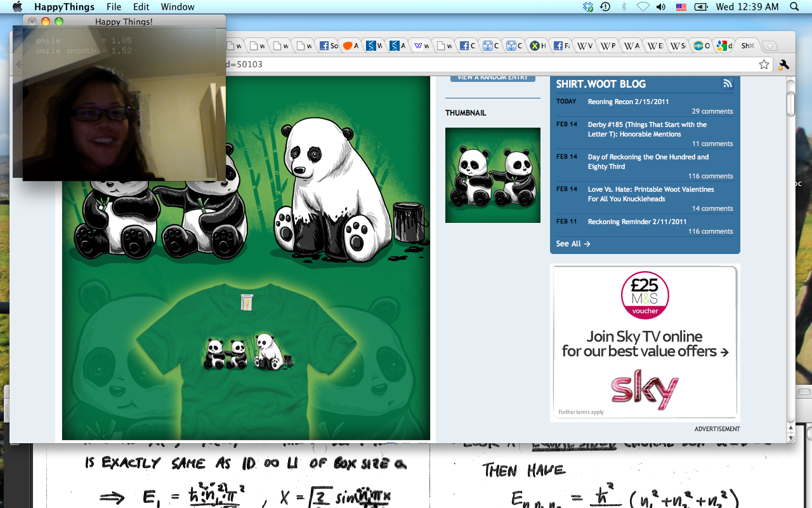The height and width of the screenshot is (508, 812).
Task: Click the bookmark star in address bar
Action: (x=764, y=64)
